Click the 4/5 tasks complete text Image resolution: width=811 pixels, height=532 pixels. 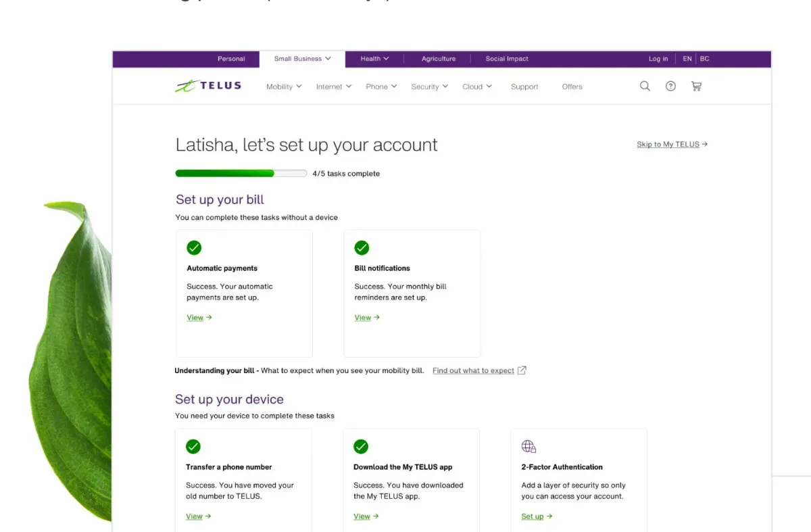(x=346, y=174)
